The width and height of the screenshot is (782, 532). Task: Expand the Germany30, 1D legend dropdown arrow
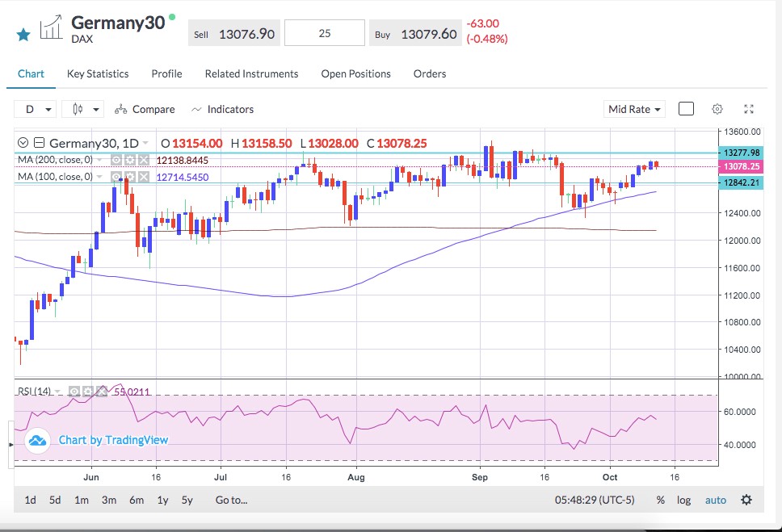(145, 143)
